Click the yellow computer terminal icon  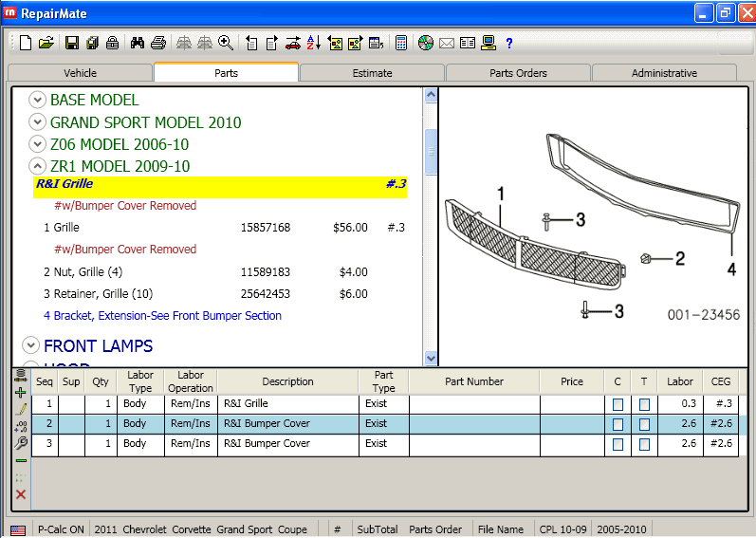click(x=489, y=43)
